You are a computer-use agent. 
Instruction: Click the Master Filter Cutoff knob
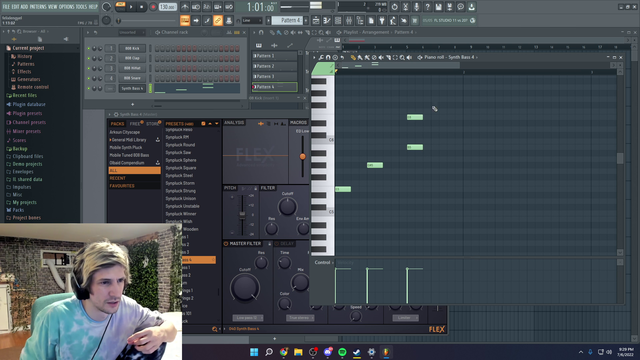pyautogui.click(x=244, y=288)
